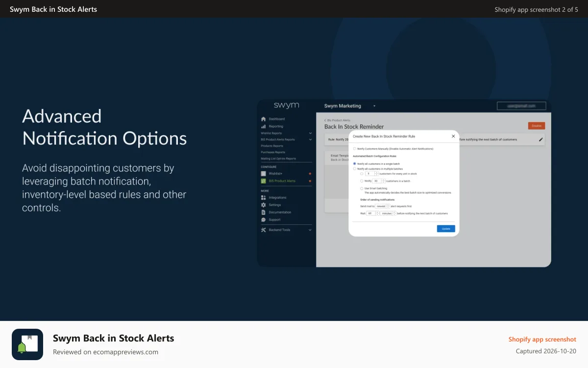Open the minutes time unit dropdown
The height and width of the screenshot is (368, 588).
click(388, 213)
